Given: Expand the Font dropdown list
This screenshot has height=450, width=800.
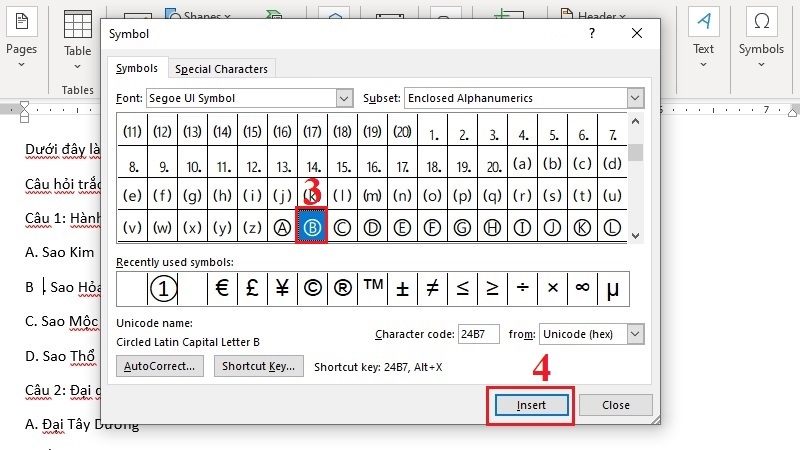Looking at the screenshot, I should [344, 98].
